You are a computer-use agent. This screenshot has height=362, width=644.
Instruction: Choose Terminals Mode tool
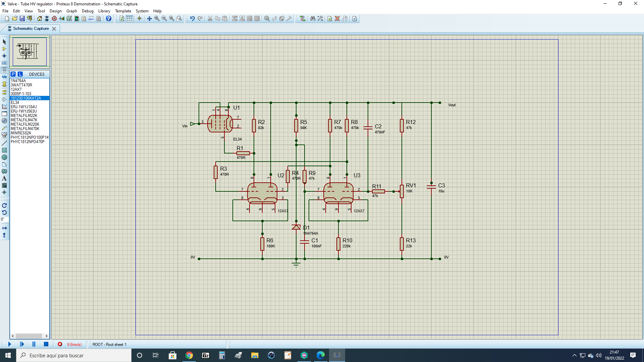4,92
